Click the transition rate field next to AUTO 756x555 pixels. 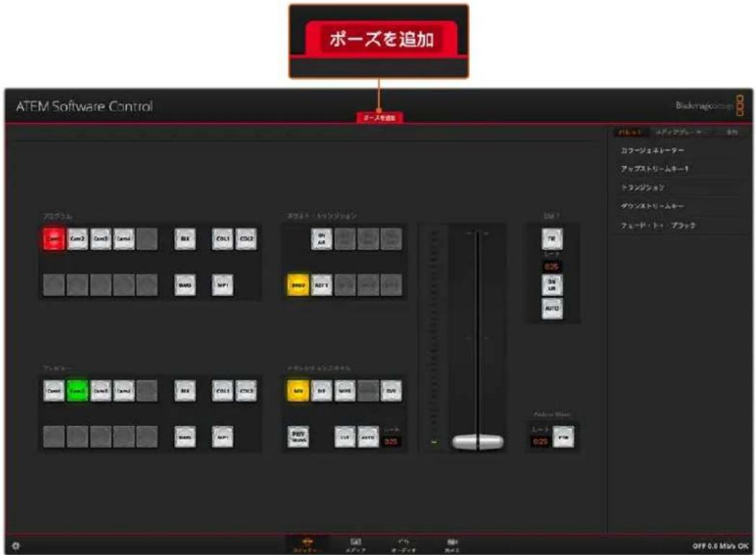click(391, 441)
